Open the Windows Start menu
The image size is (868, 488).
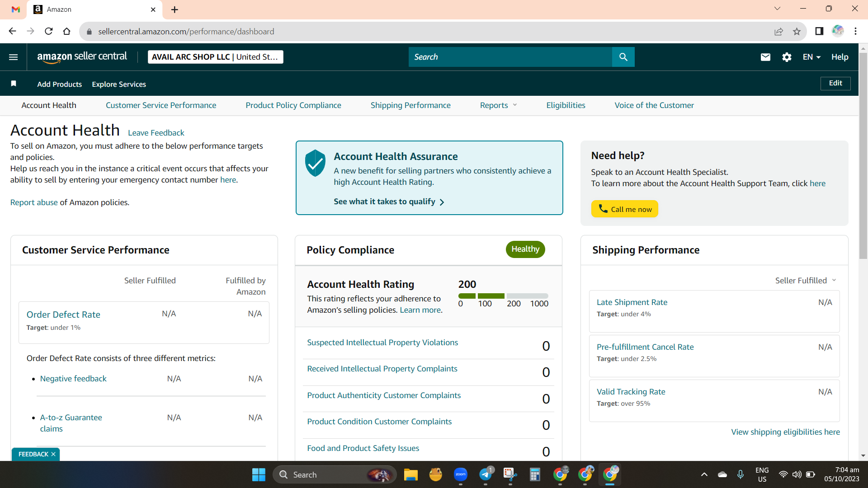(259, 474)
